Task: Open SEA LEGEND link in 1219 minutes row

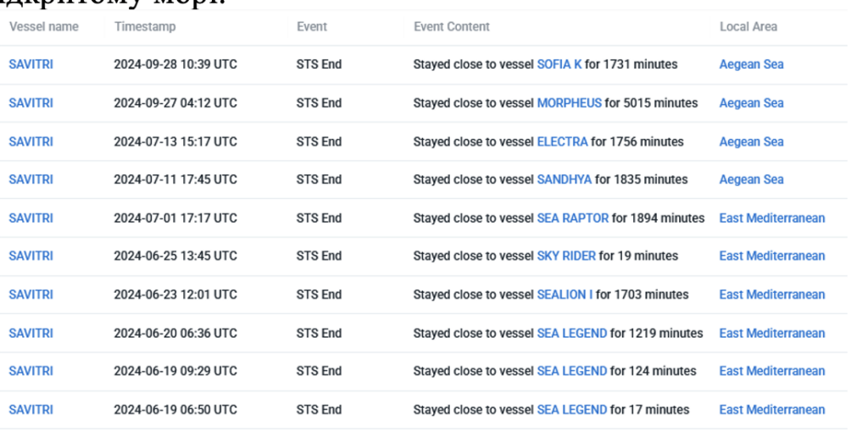Action: tap(571, 333)
